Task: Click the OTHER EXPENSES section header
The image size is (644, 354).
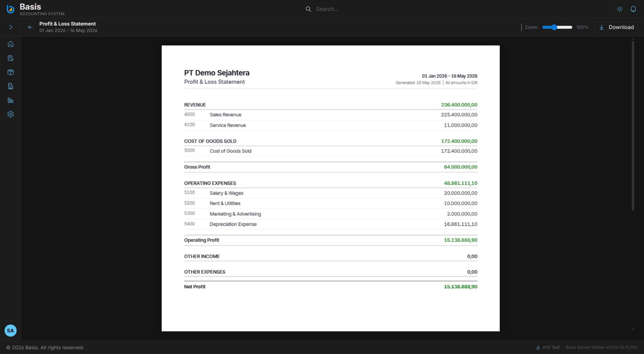Action: 204,272
